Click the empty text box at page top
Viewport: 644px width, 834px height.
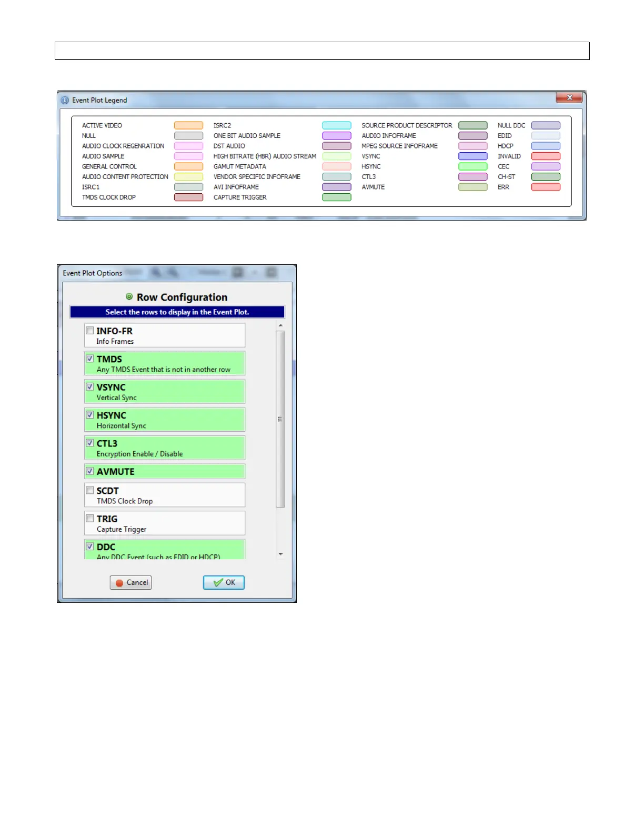(322, 51)
